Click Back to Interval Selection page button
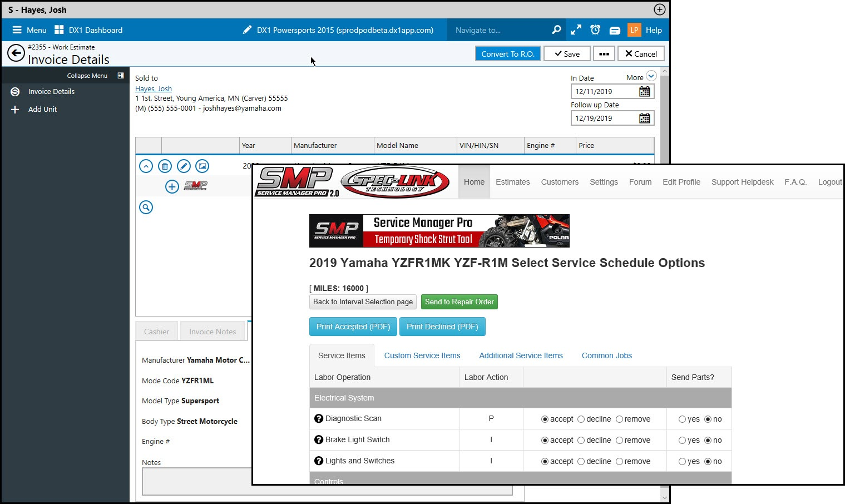Screen dimensions: 845x504 tap(363, 302)
